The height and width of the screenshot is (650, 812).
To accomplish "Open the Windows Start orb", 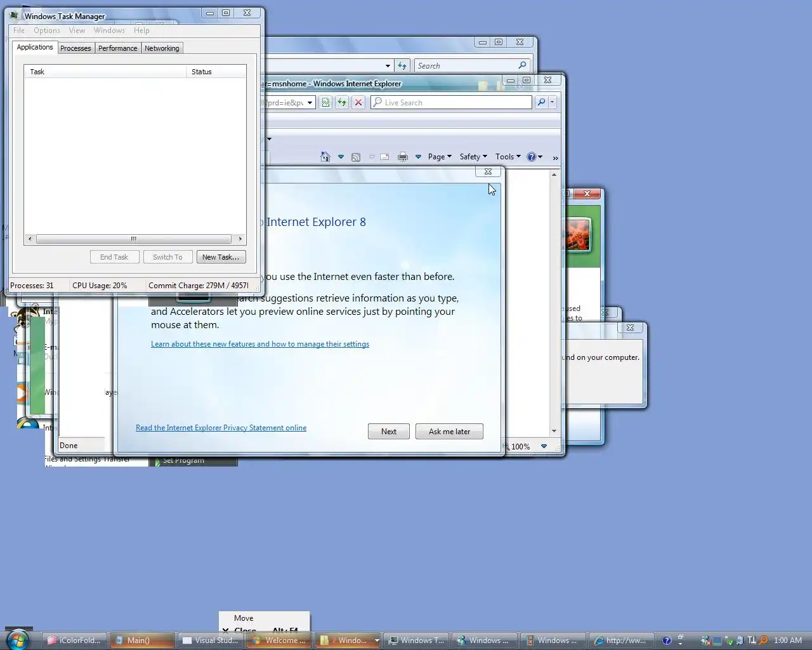I will (18, 640).
